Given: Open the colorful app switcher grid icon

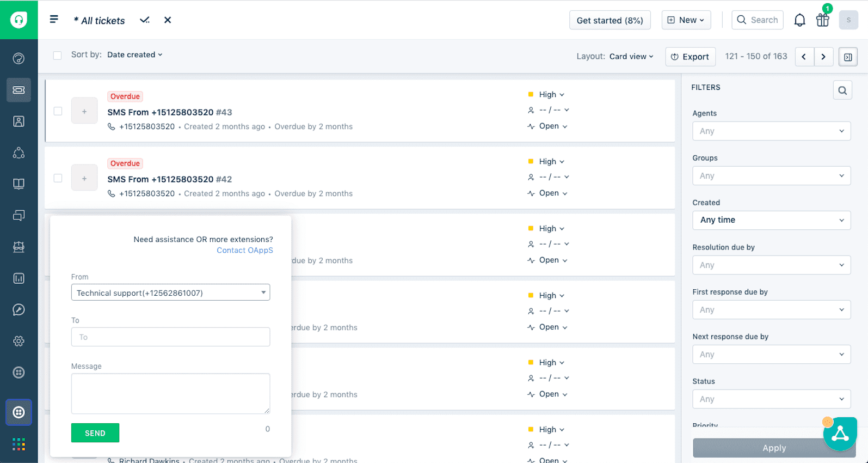Looking at the screenshot, I should tap(19, 444).
